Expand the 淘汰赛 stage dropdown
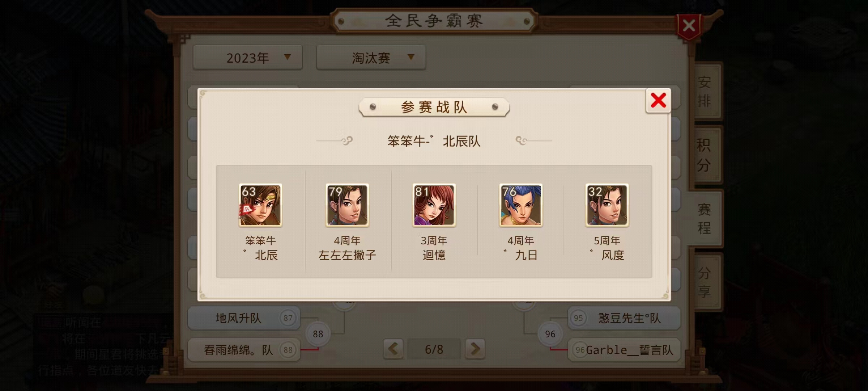This screenshot has height=391, width=868. click(x=371, y=57)
